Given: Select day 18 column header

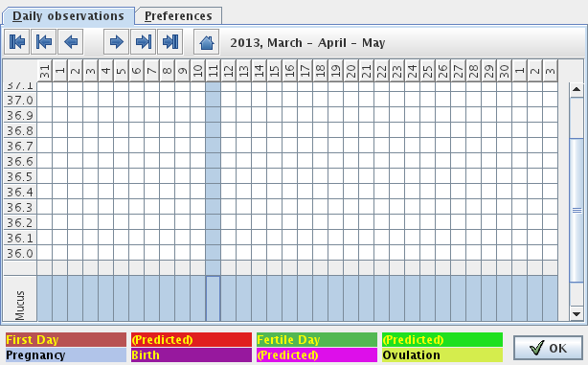Looking at the screenshot, I should tap(320, 71).
